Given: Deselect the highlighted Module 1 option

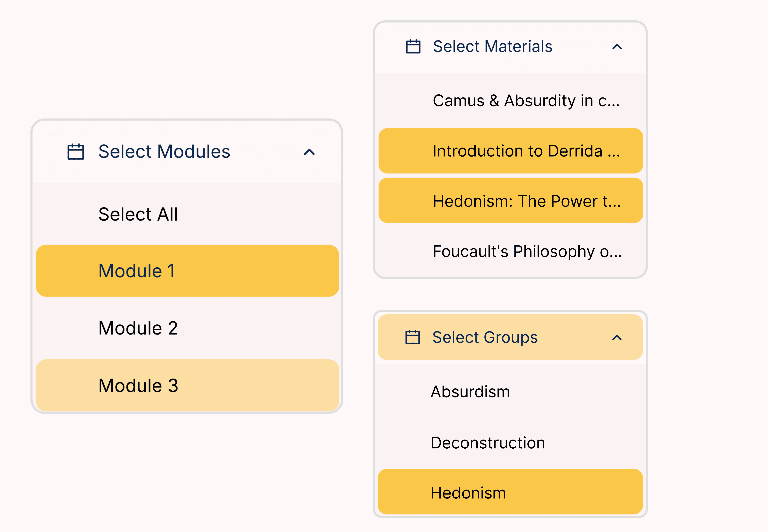Looking at the screenshot, I should tap(138, 271).
